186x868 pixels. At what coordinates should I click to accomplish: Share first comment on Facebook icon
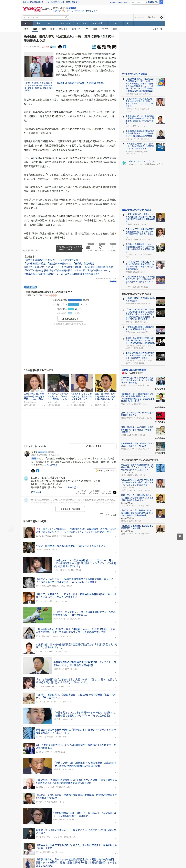pyautogui.click(x=38, y=471)
